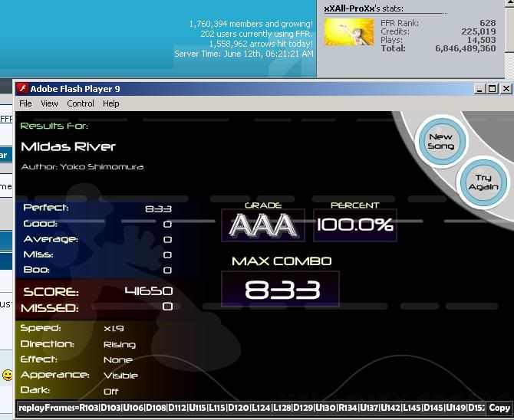Close the Adobe Flash Player 9 window
The image size is (514, 420).
[505, 89]
